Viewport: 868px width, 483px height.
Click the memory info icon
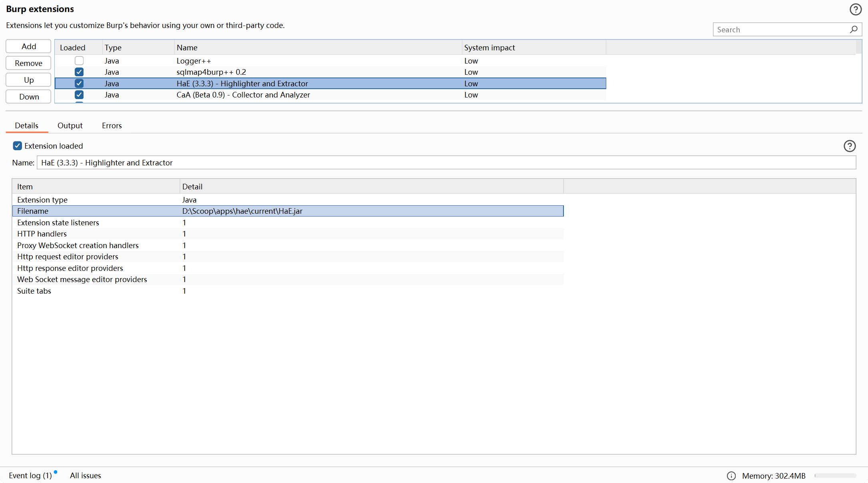(731, 475)
